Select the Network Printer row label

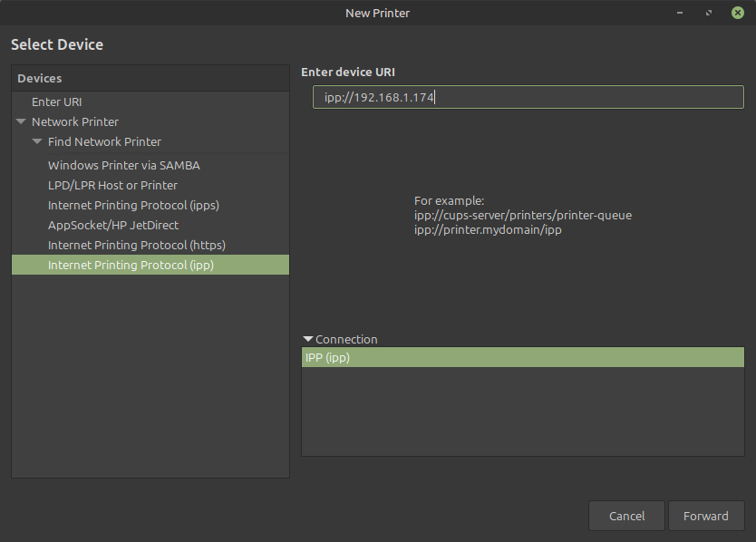coord(75,121)
